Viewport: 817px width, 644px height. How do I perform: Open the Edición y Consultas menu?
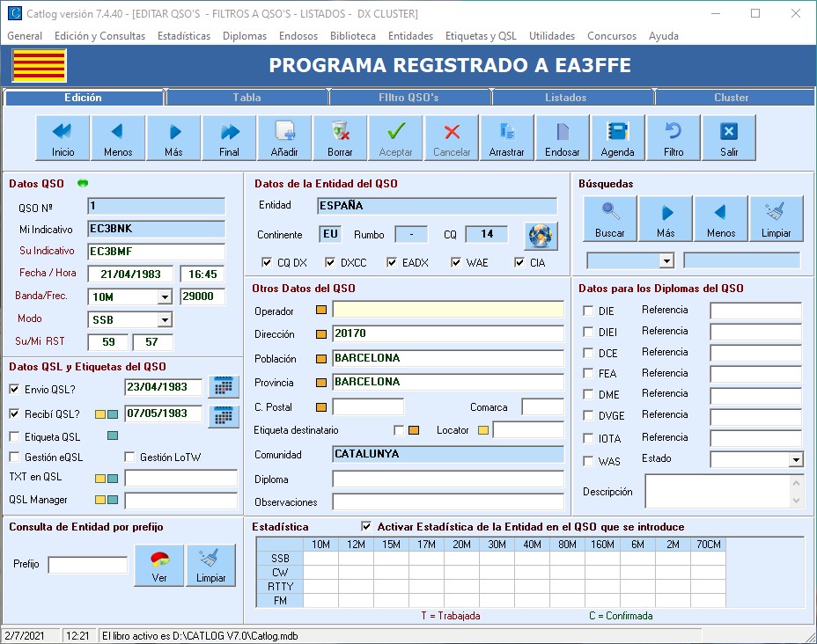[99, 36]
